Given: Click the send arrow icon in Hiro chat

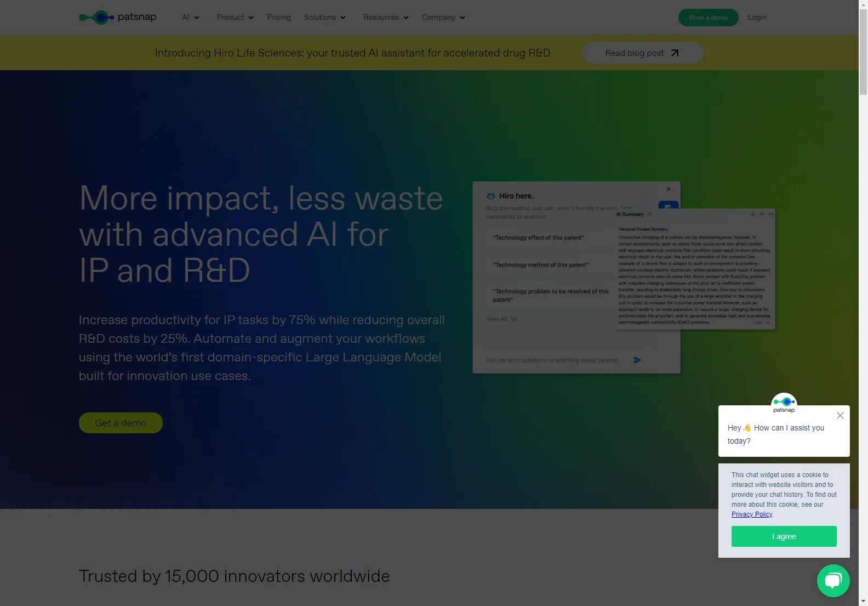Looking at the screenshot, I should pyautogui.click(x=637, y=360).
